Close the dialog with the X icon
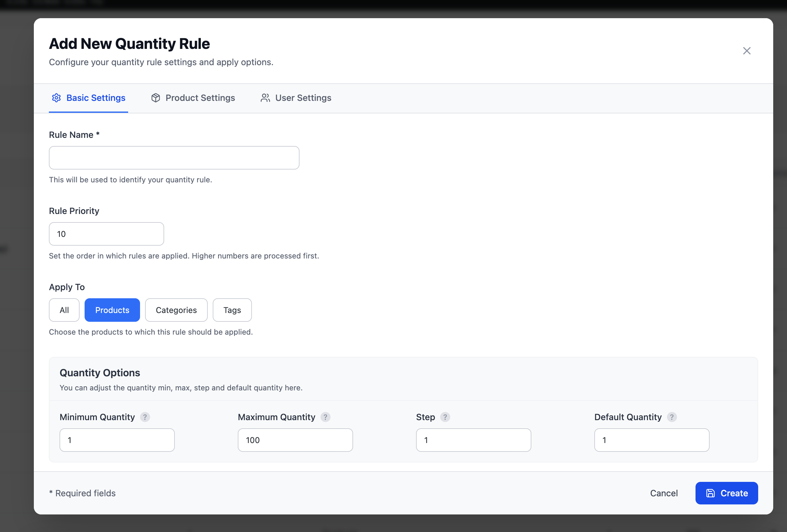The height and width of the screenshot is (532, 787). 747,51
